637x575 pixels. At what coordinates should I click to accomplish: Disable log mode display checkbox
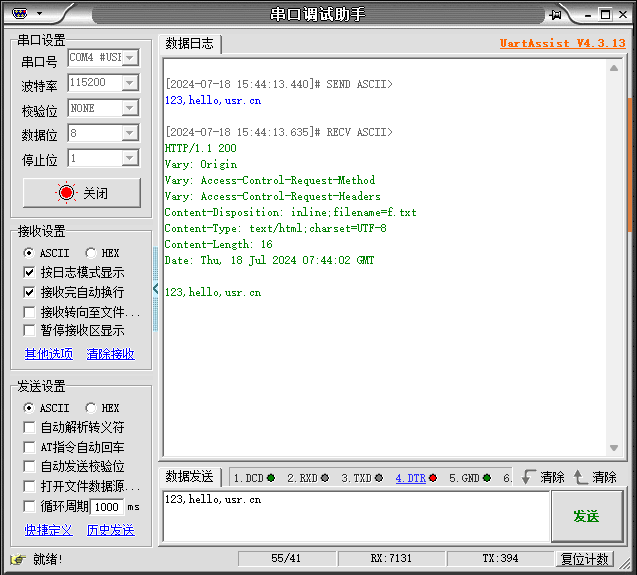pos(29,273)
